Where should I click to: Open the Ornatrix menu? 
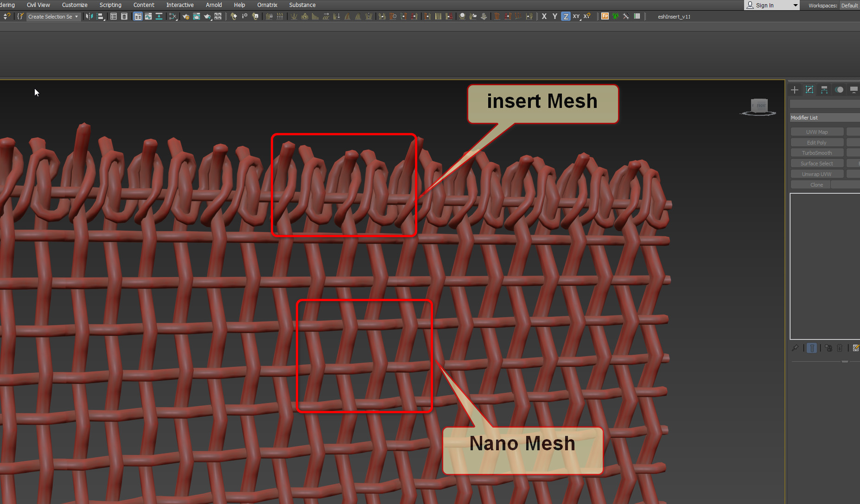267,5
